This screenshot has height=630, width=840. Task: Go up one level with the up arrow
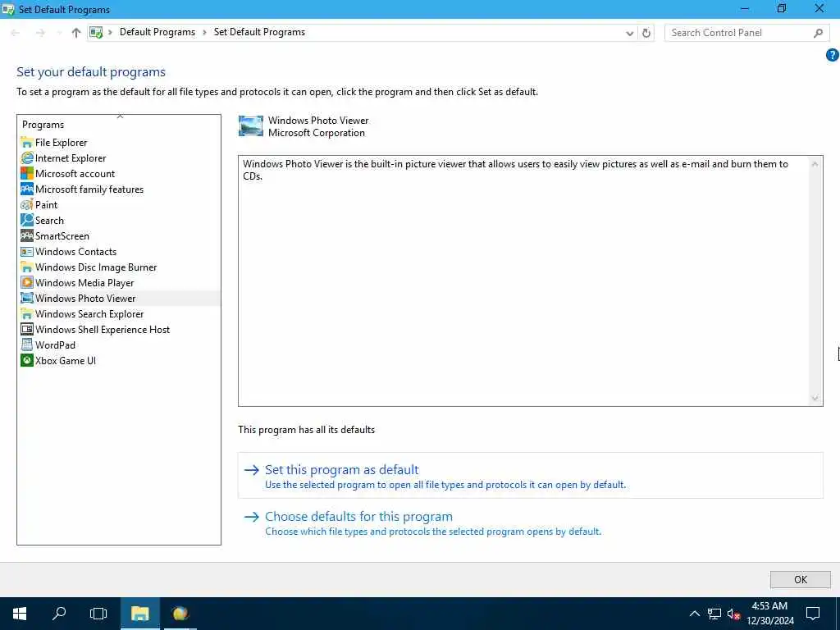click(76, 33)
